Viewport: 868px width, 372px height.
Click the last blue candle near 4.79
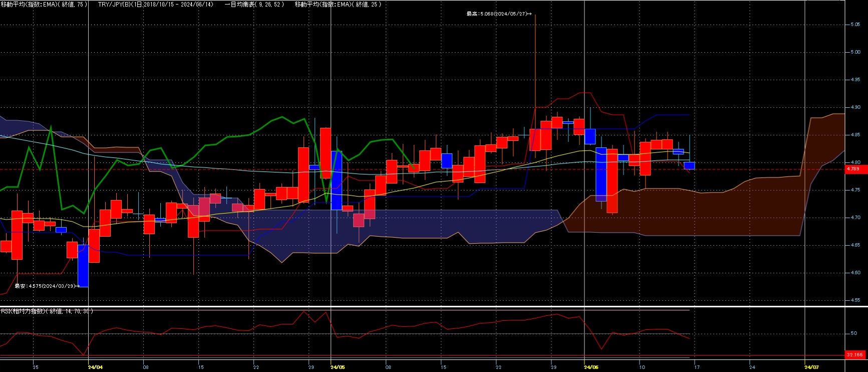(x=689, y=165)
